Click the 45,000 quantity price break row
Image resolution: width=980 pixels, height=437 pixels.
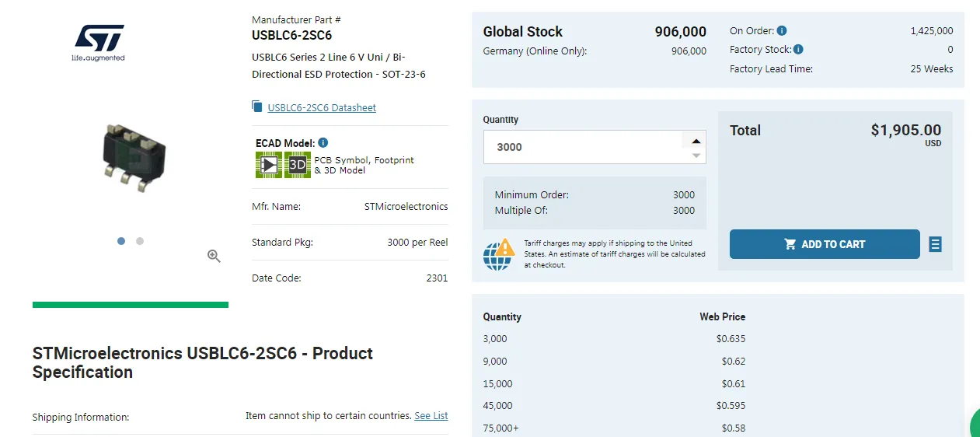[x=614, y=406]
